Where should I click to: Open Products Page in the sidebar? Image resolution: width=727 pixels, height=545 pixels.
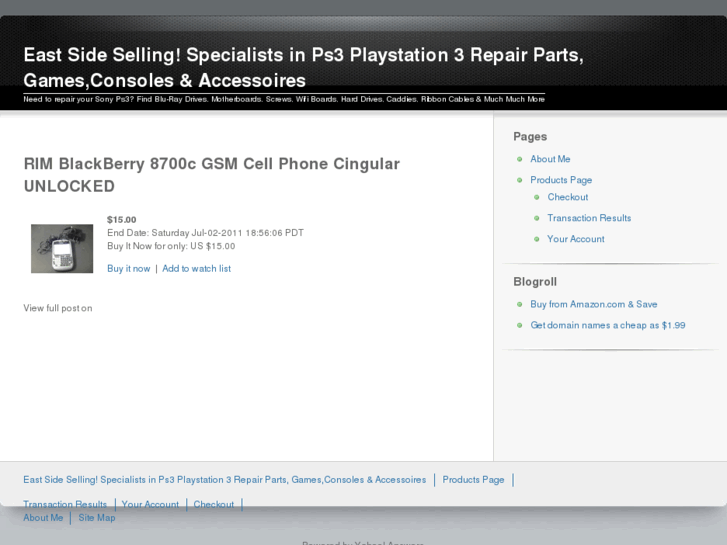click(x=561, y=180)
